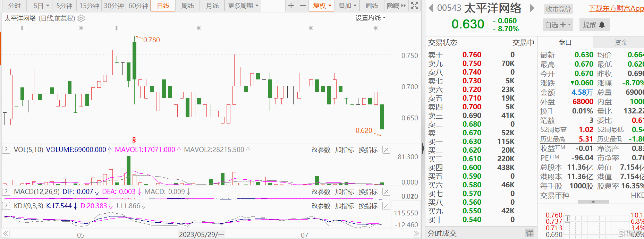Open chart settings gear next to 太平洋网络 title
Viewport: 644px width, 239px height.
pos(81,18)
